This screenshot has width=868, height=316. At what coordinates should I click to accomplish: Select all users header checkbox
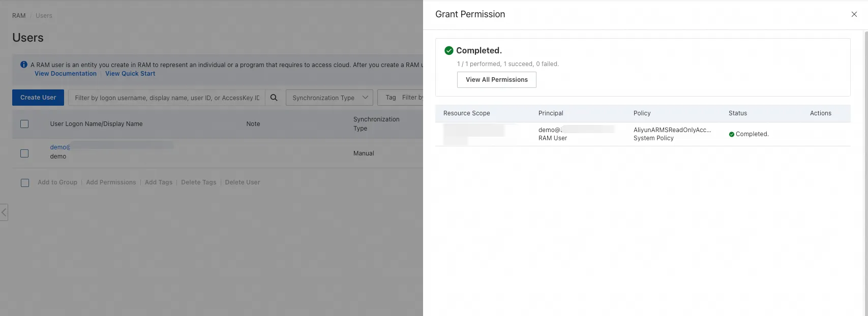click(x=24, y=124)
